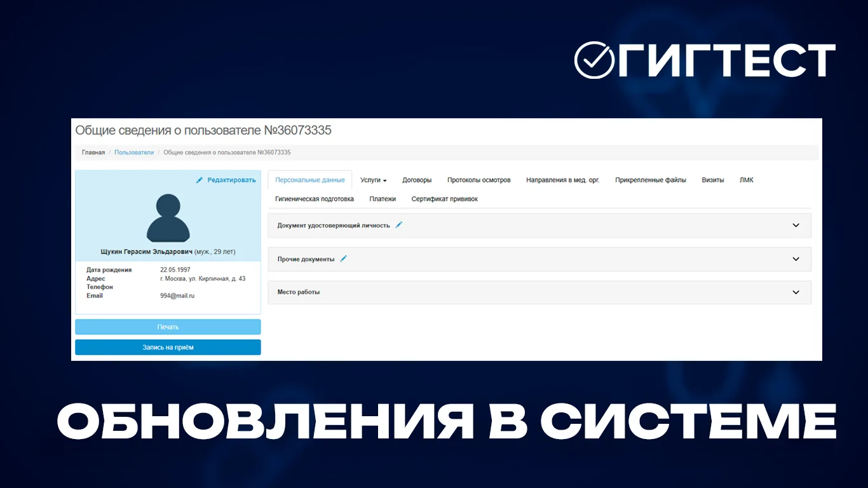Click the page title Общие сведения о пользователе
Image resolution: width=868 pixels, height=488 pixels.
(x=203, y=130)
